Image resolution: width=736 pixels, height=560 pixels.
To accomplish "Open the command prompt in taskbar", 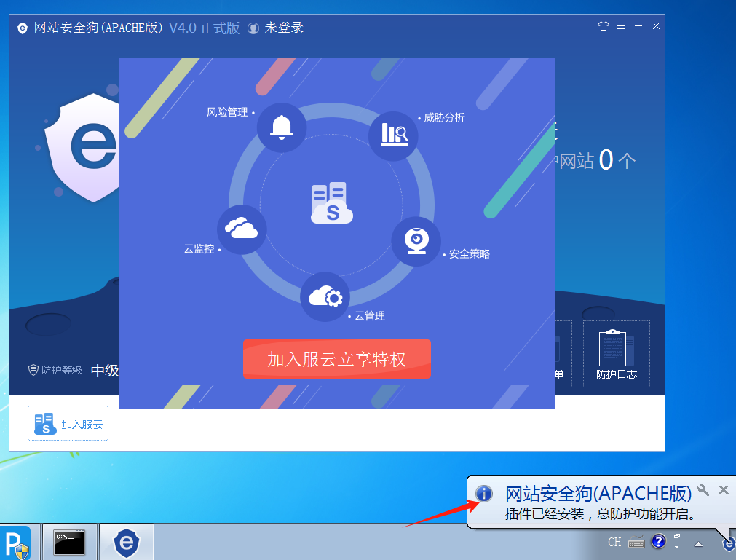I will coord(69,543).
